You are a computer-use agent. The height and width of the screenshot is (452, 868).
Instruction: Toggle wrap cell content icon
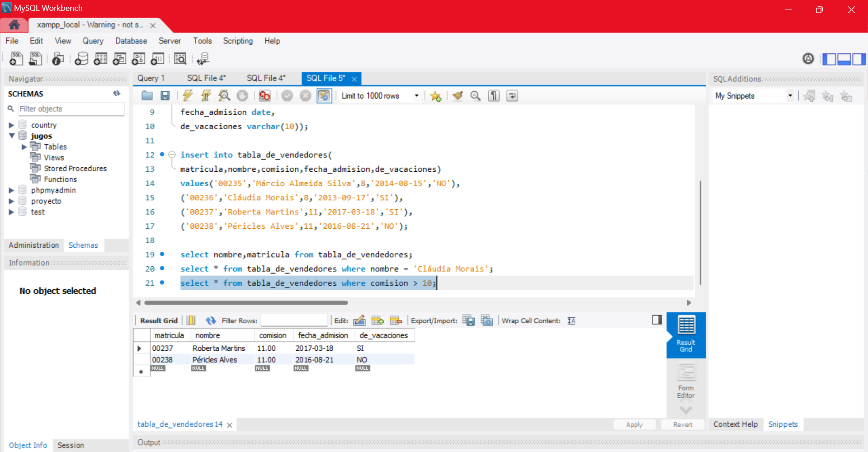pos(571,320)
